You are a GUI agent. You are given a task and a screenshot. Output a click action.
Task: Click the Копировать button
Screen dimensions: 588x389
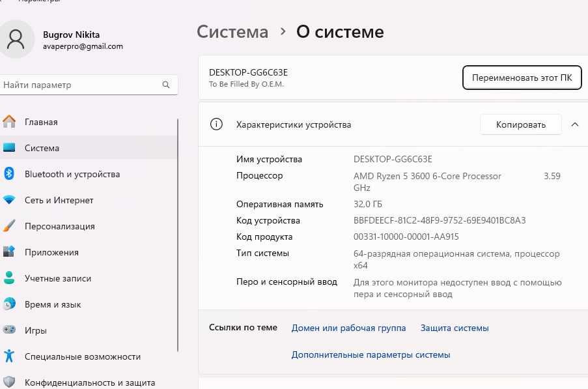[x=521, y=124]
